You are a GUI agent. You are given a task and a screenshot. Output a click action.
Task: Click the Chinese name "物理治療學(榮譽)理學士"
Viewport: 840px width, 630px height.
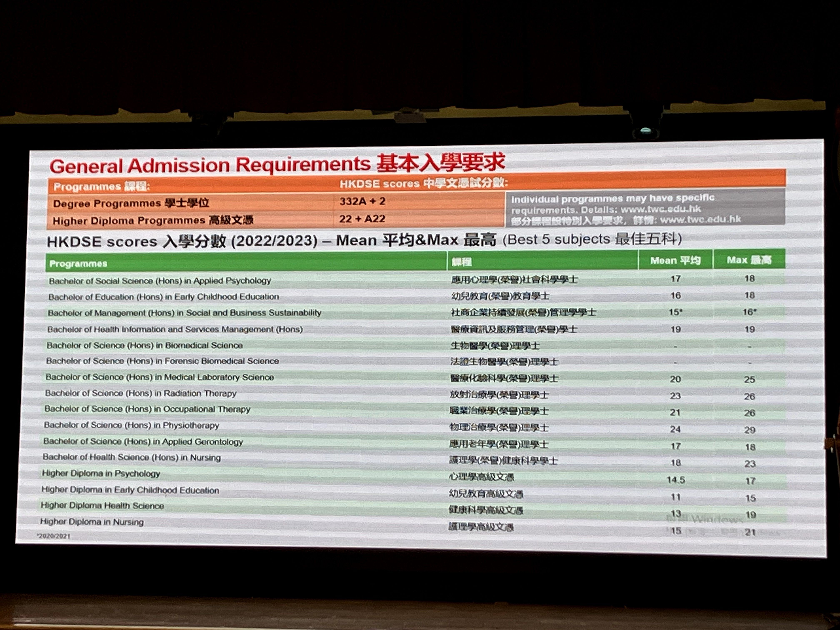499,427
